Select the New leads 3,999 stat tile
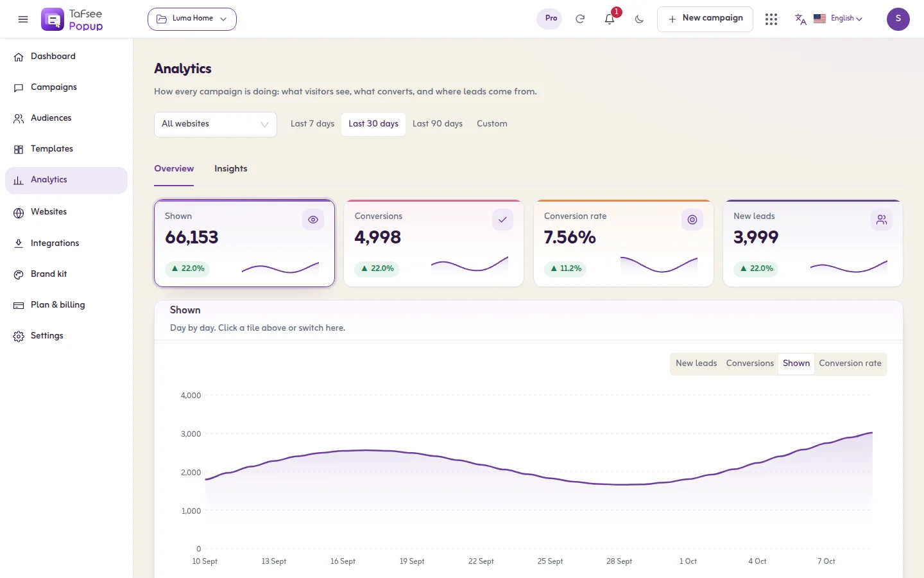The image size is (924, 578). pyautogui.click(x=813, y=243)
